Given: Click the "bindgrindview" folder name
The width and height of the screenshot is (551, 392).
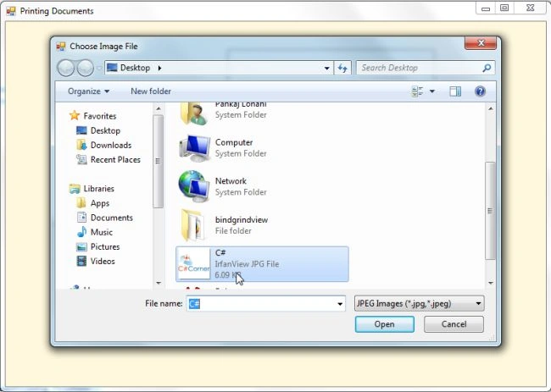Looking at the screenshot, I should (x=242, y=219).
